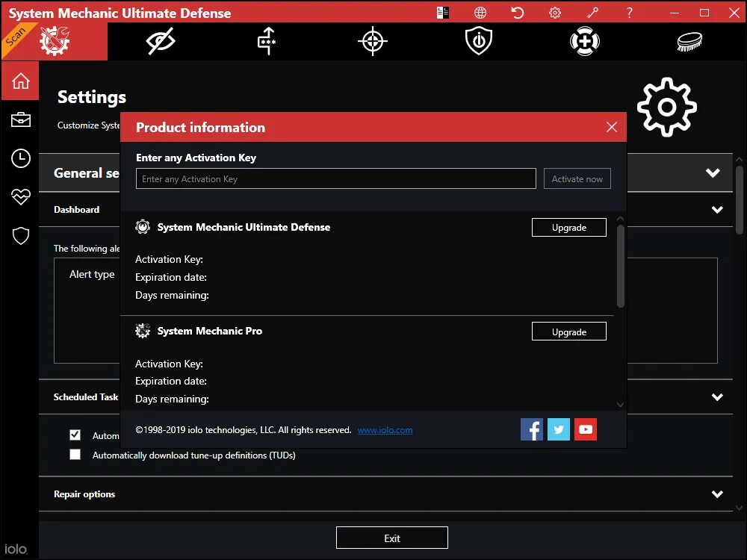Click the undo arrow icon in title bar
This screenshot has height=560, width=747.
(x=518, y=13)
